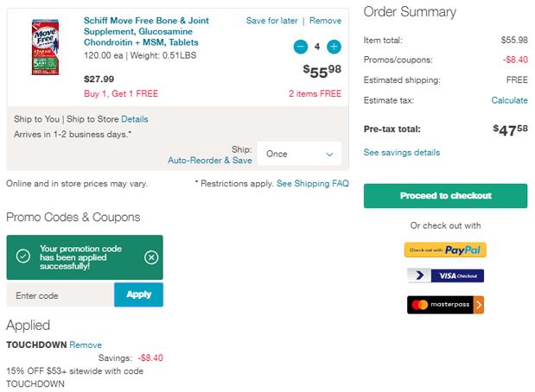The image size is (535, 392).
Task: Open the Auto-Reorder & Save link
Action: click(209, 161)
